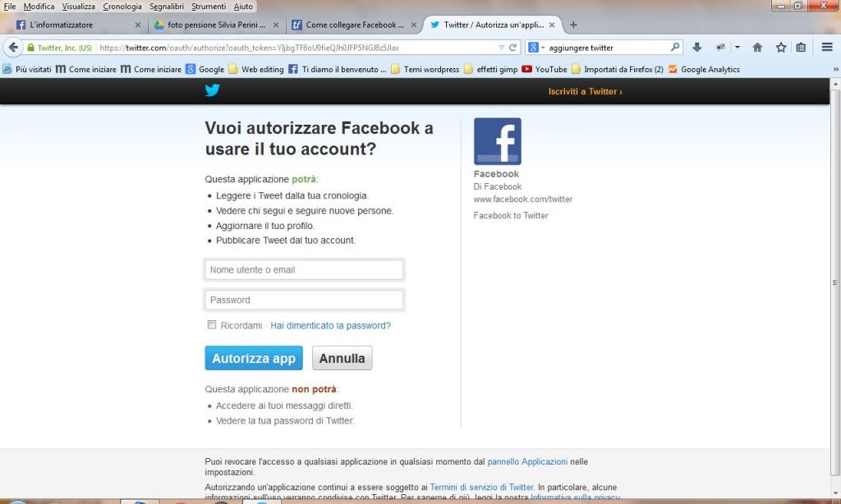Open Ti diamo il benvenuto Facebook bookmark
841x504 pixels.
pos(338,69)
